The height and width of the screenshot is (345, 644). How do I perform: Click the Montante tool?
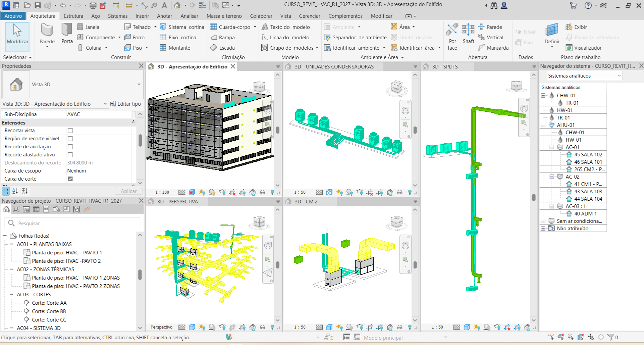tap(175, 48)
